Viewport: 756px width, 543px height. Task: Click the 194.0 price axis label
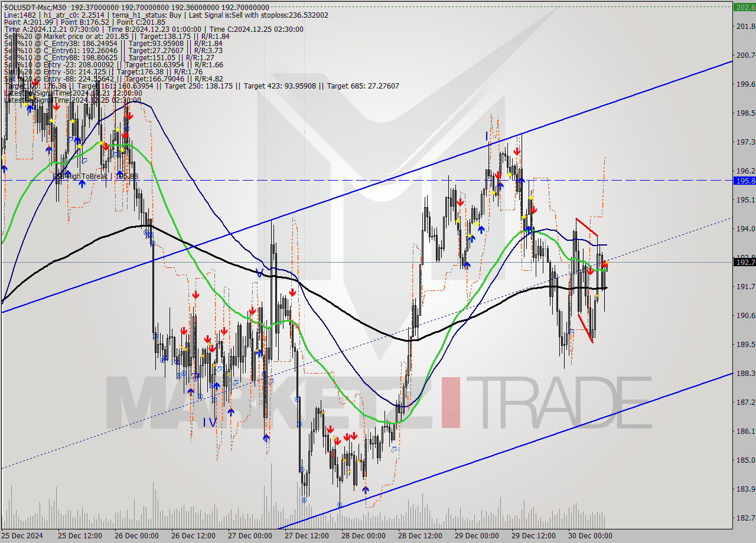(x=746, y=228)
